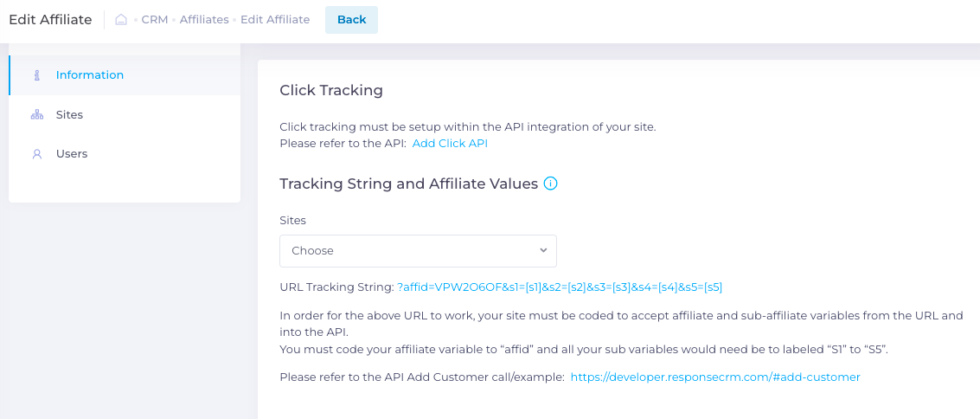The width and height of the screenshot is (980, 419).
Task: Open the developer.responsecrm.com add-customer link
Action: point(715,377)
